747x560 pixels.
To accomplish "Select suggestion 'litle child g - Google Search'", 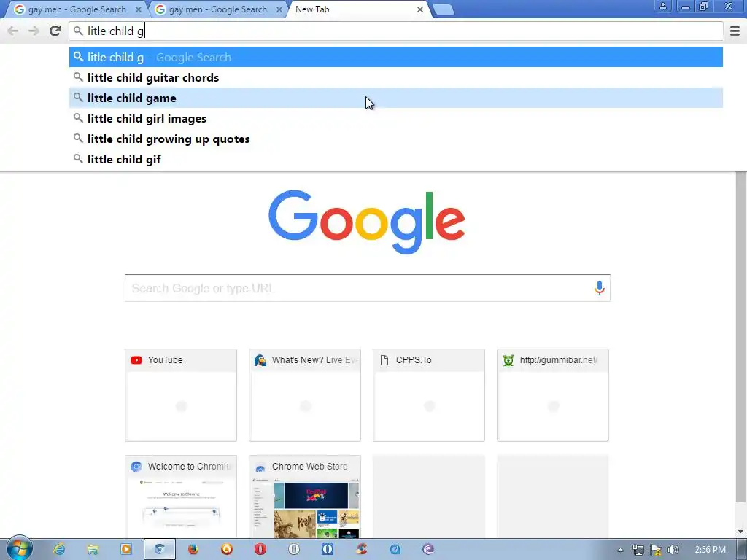I will click(x=396, y=57).
